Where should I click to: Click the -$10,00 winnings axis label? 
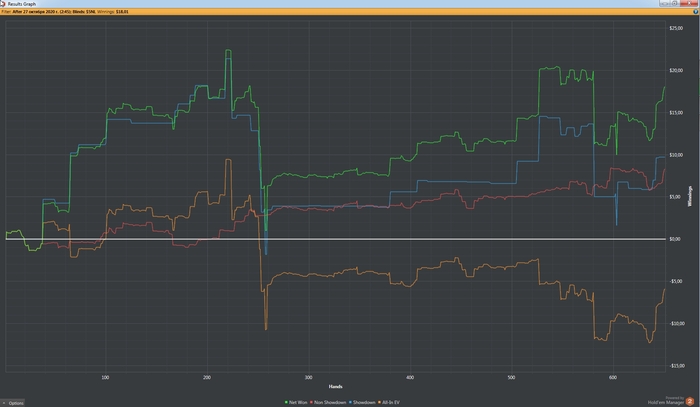(676, 324)
